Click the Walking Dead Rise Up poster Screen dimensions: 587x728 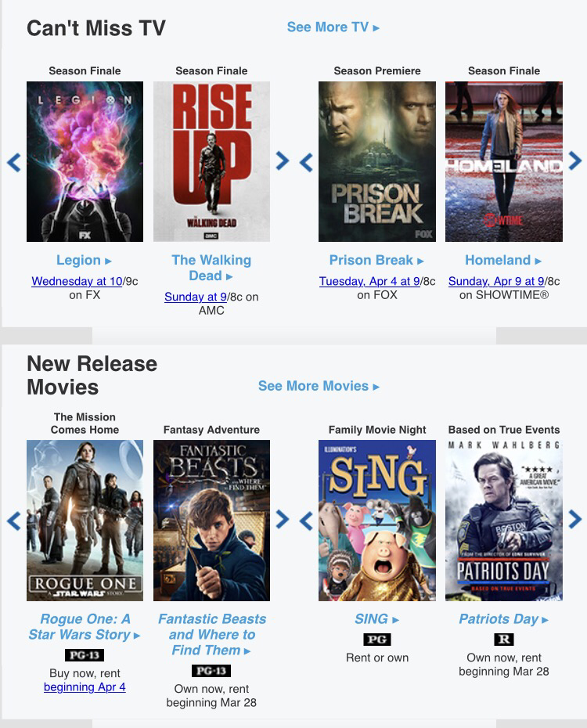211,161
